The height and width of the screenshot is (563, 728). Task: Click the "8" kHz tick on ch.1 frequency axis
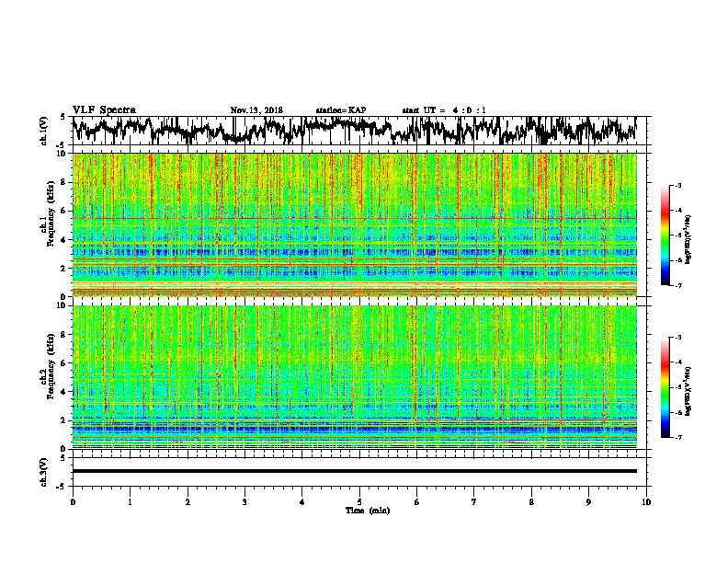coord(64,182)
